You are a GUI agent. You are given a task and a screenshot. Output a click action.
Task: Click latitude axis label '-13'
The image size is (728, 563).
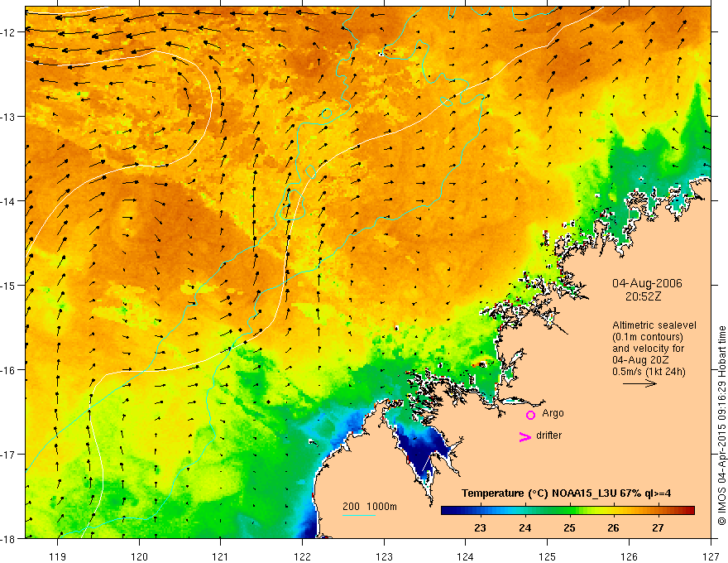[x=10, y=117]
